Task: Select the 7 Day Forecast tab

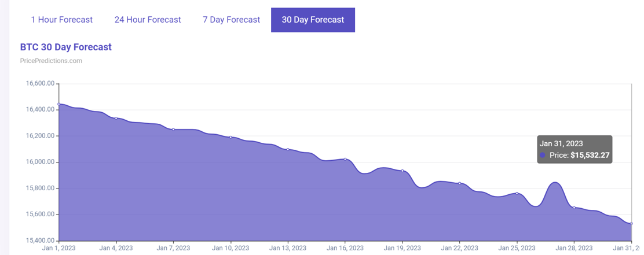Action: click(231, 20)
